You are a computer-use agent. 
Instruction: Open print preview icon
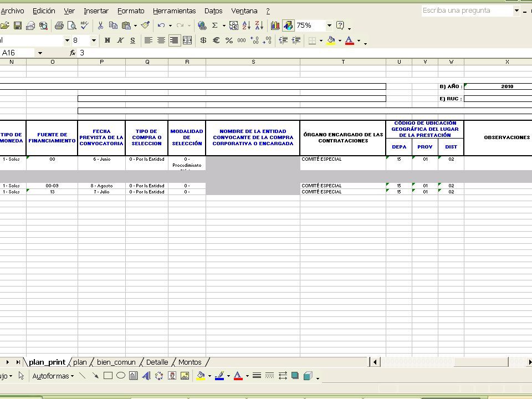(x=71, y=25)
